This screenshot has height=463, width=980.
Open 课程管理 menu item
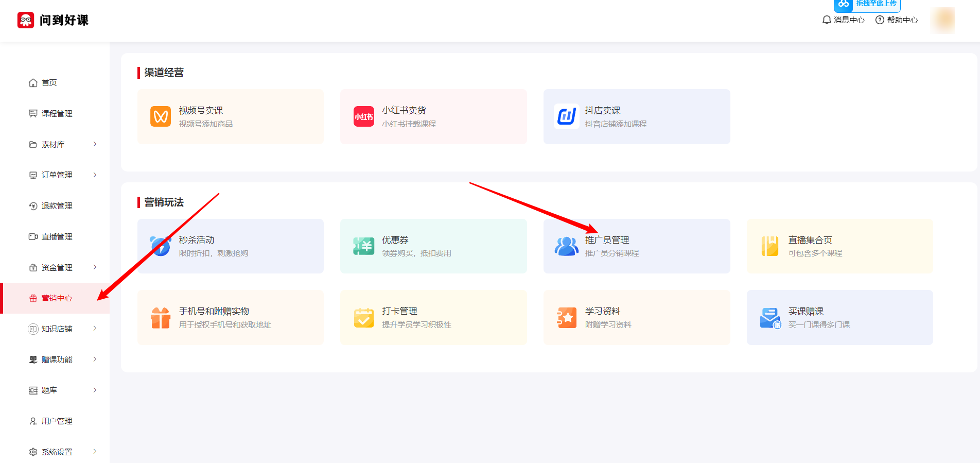57,113
